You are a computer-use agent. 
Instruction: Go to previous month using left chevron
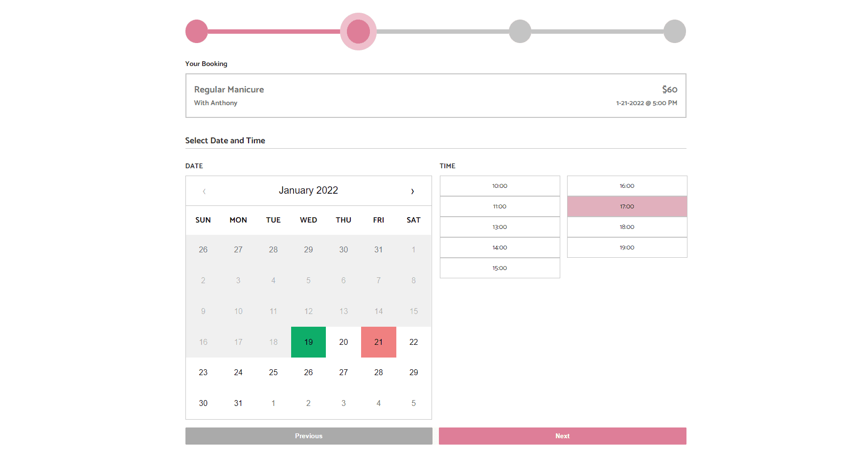[204, 191]
